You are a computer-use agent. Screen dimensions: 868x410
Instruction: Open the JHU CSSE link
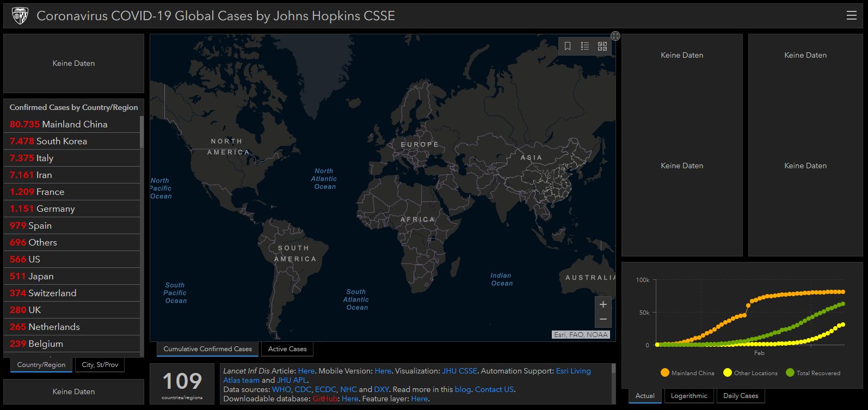(x=459, y=371)
